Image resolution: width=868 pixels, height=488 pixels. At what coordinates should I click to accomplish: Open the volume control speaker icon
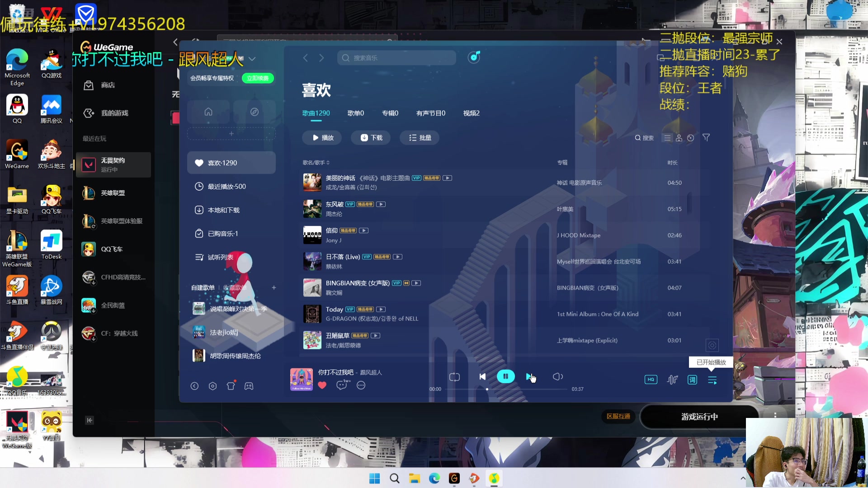click(x=557, y=377)
